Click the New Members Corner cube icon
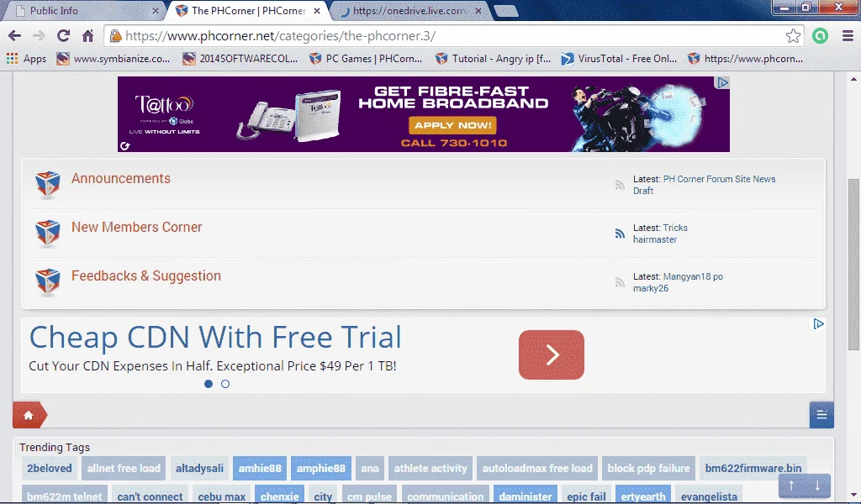 (x=48, y=233)
